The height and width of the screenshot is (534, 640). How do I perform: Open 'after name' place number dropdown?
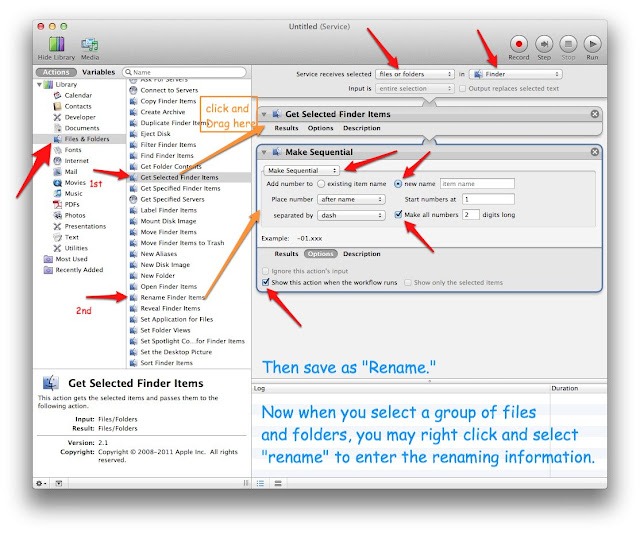point(351,199)
